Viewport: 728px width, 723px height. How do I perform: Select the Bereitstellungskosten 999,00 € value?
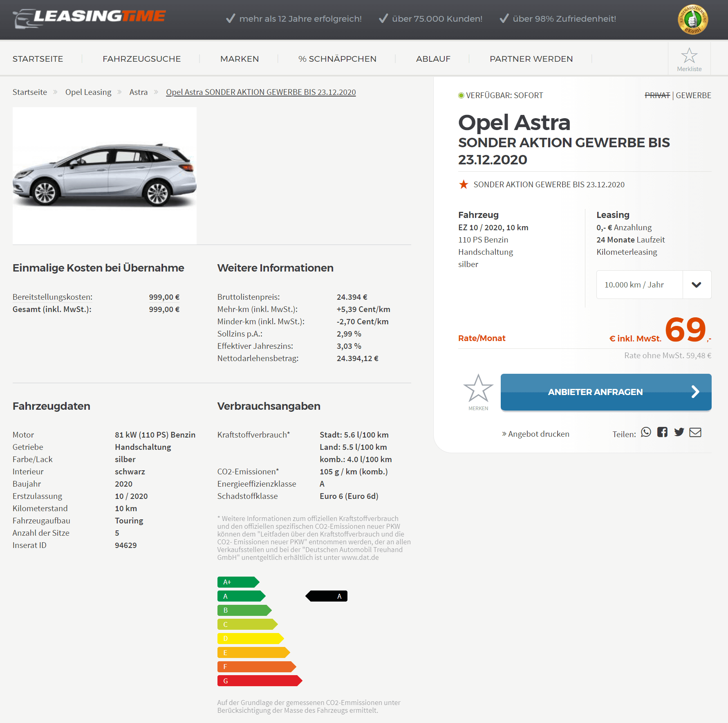coord(164,297)
